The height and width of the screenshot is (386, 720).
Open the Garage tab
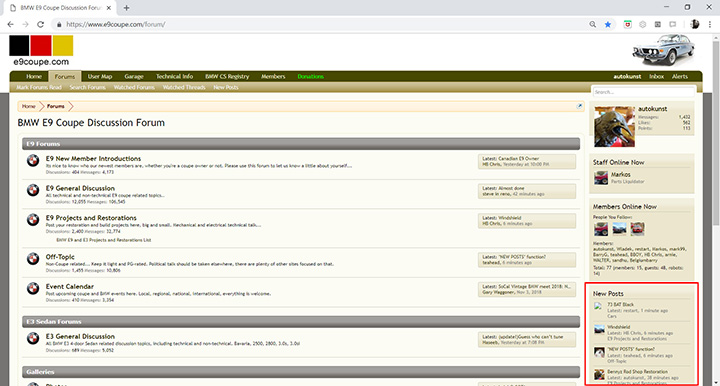134,76
